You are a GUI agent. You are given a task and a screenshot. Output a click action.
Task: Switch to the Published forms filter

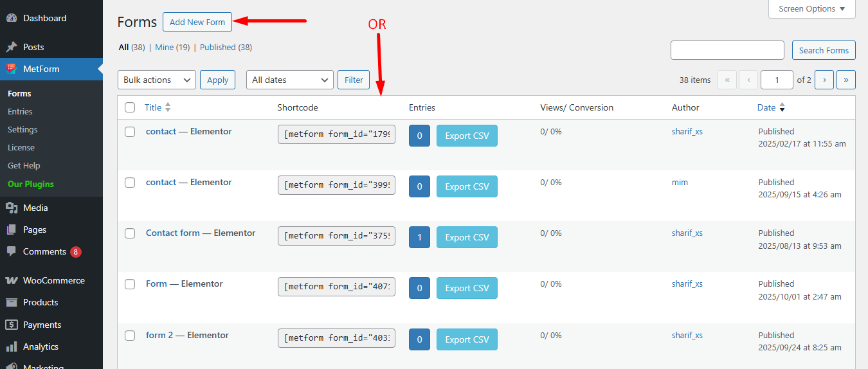click(x=217, y=47)
